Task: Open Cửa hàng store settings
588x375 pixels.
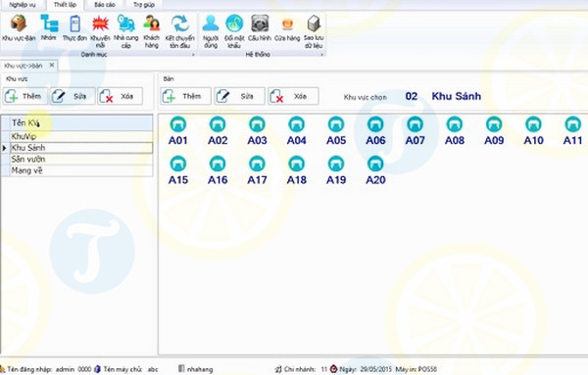Action: (287, 27)
